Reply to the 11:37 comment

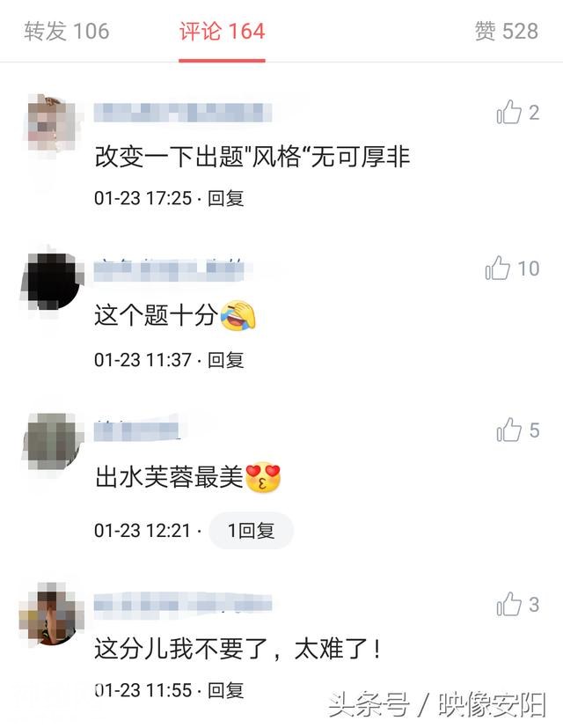point(225,360)
